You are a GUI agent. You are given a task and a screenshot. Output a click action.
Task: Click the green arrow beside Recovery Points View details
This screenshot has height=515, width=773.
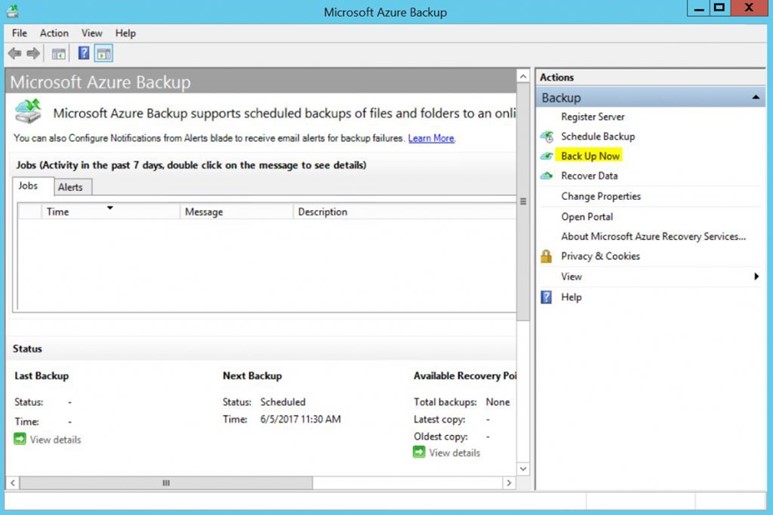point(419,452)
